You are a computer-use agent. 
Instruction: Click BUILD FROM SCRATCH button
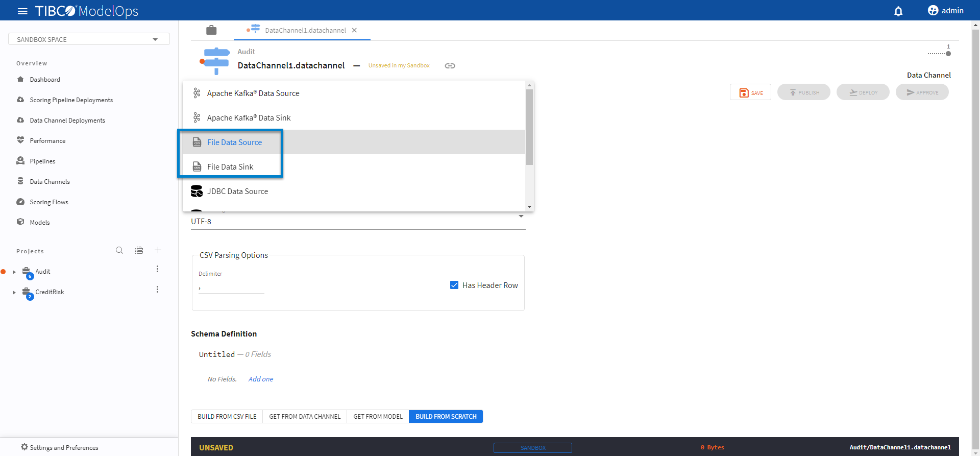pyautogui.click(x=446, y=417)
